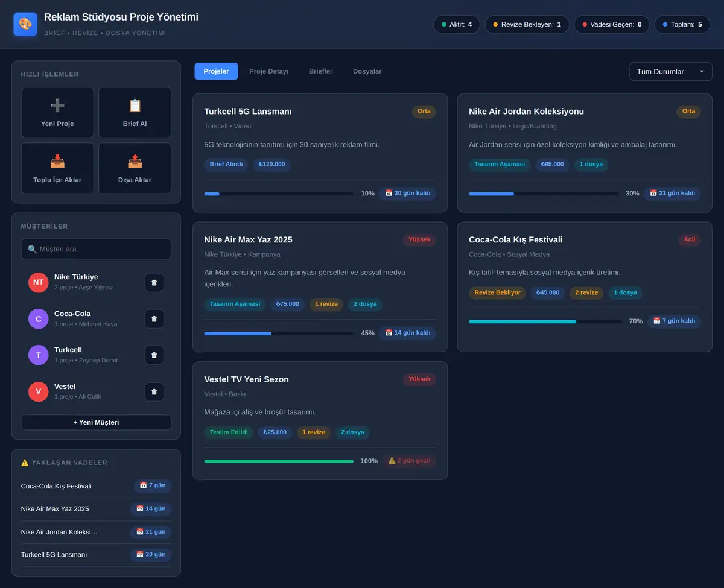Viewport: 724px width, 588px height.
Task: Click the Turkcell 5G Lansmanı progress bar
Action: (x=279, y=194)
